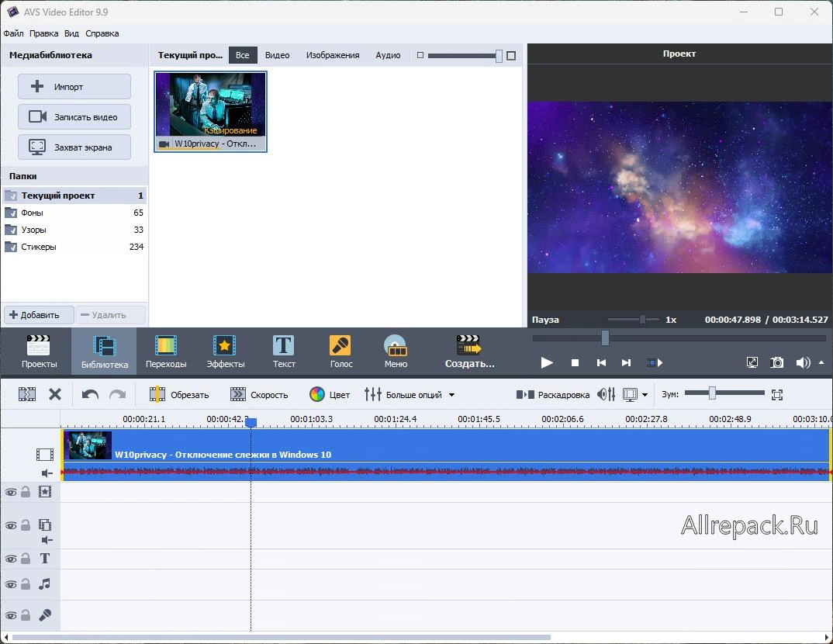This screenshot has width=833, height=644.
Task: Adjust the Зум timeline zoom slider
Action: (712, 393)
